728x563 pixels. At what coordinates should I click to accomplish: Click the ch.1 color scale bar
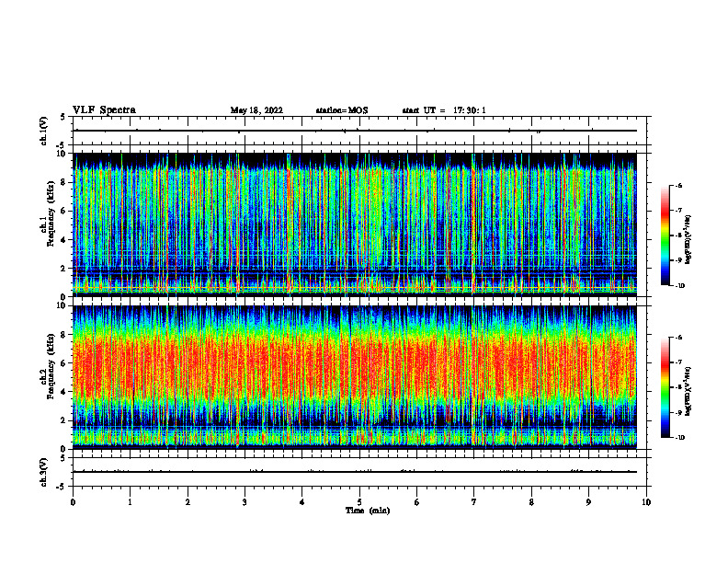(665, 236)
